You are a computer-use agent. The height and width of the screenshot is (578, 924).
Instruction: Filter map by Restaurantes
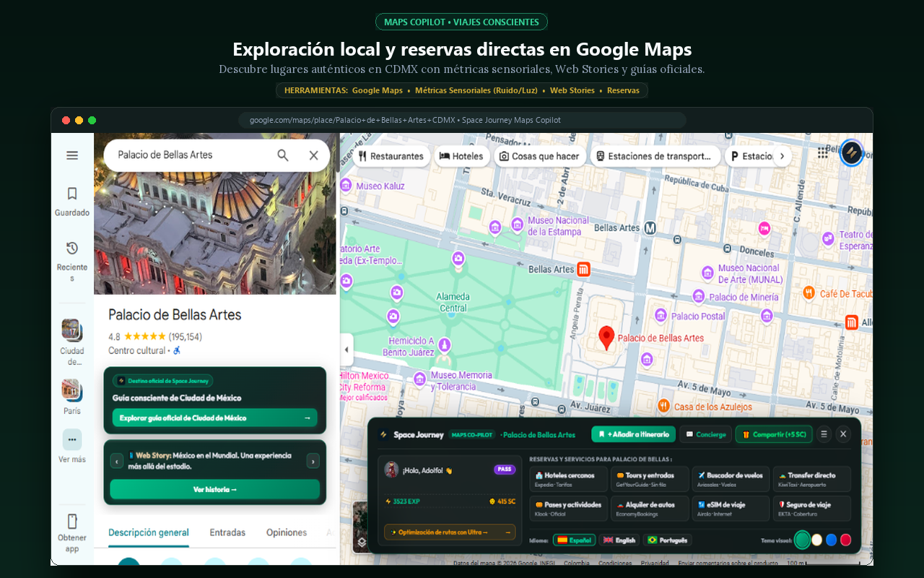point(391,156)
